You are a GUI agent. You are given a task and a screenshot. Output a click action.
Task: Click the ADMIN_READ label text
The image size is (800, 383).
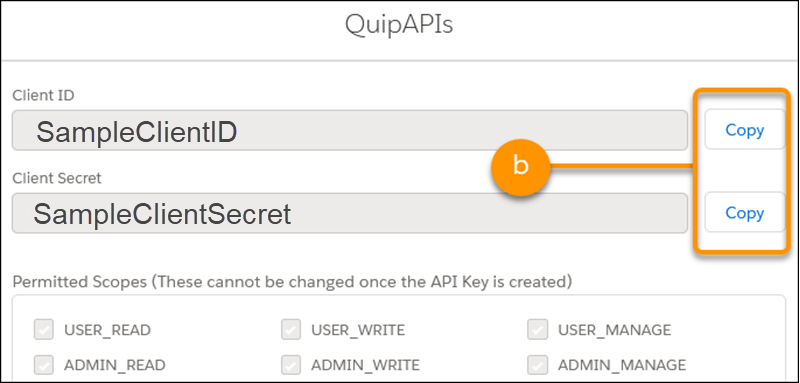(x=115, y=366)
